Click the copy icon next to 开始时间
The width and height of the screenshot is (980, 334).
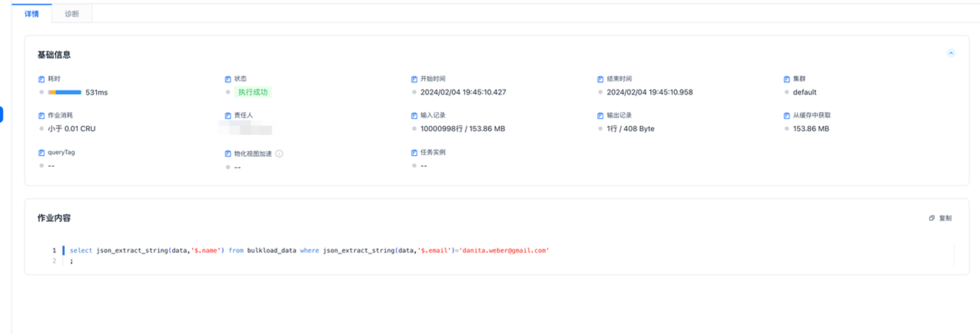tap(414, 79)
